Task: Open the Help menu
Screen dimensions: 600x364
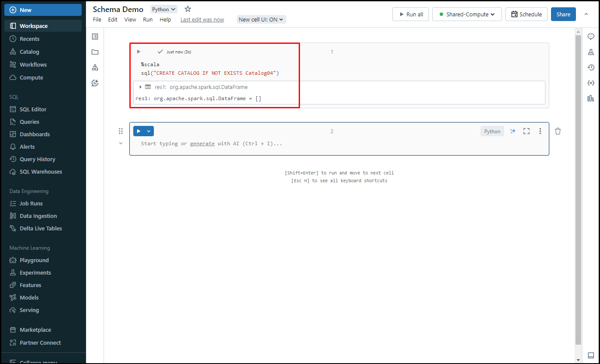Action: pos(165,19)
